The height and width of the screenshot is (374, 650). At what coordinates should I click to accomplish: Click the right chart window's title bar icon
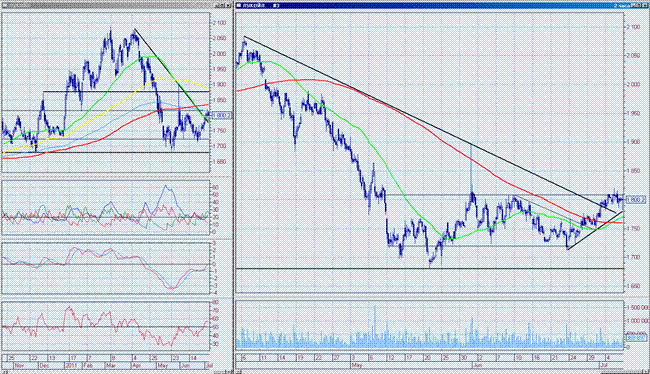click(x=239, y=5)
